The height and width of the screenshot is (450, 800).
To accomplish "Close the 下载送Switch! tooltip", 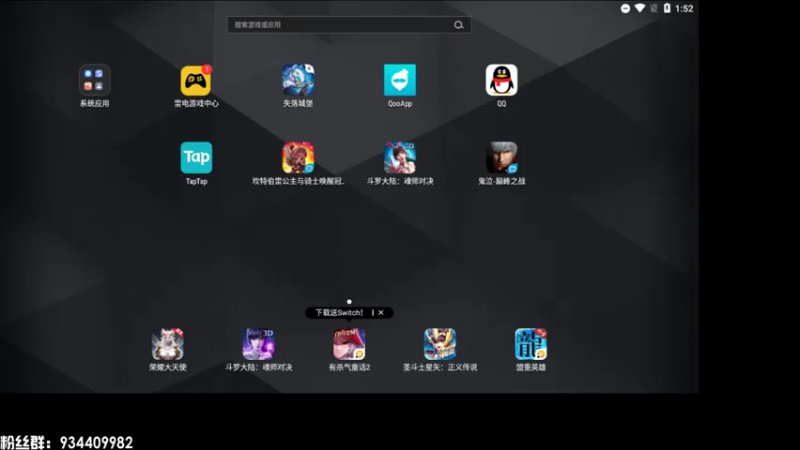I will [x=381, y=313].
